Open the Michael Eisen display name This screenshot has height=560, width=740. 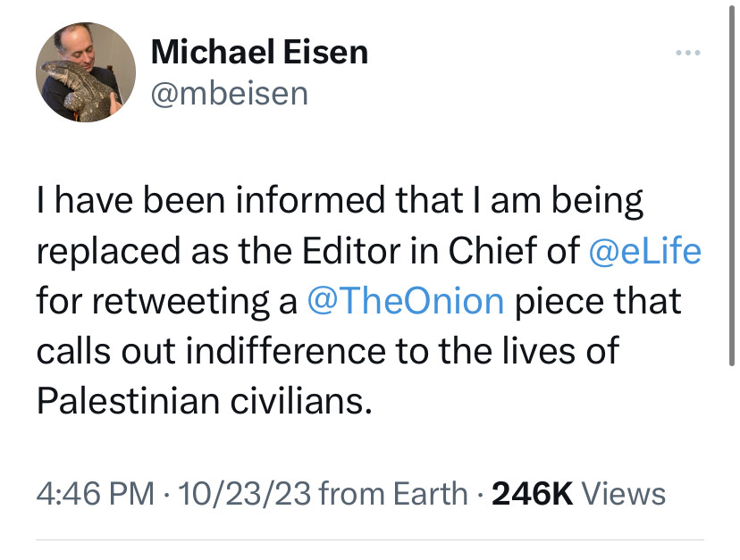259,53
